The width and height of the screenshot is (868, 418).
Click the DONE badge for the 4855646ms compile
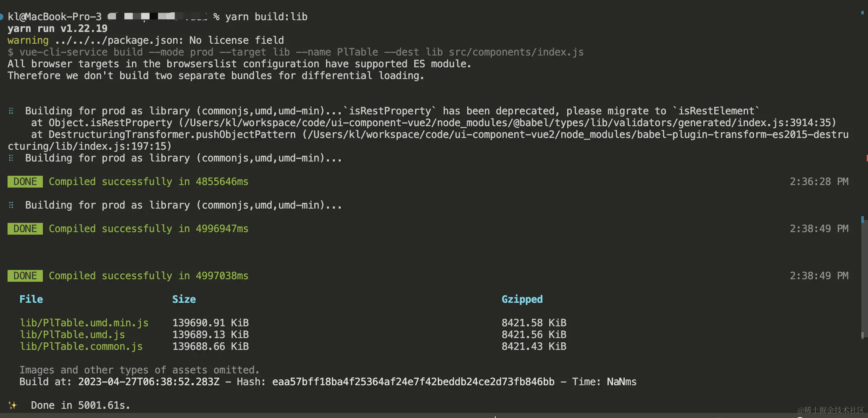(25, 182)
